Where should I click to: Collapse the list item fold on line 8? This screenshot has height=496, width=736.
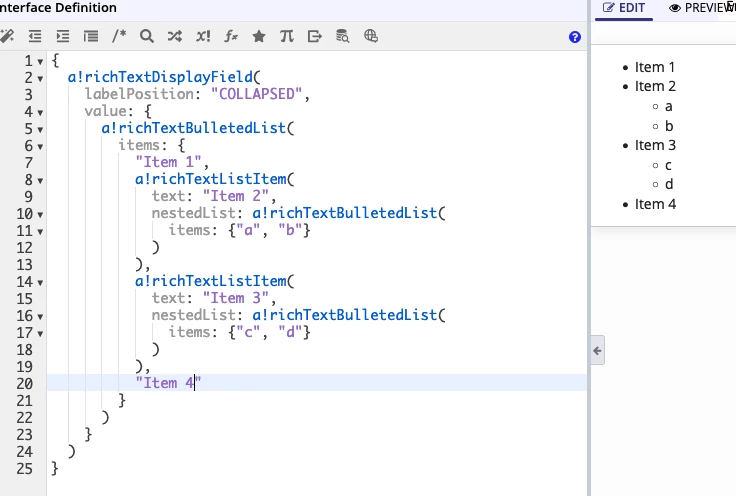(40, 181)
